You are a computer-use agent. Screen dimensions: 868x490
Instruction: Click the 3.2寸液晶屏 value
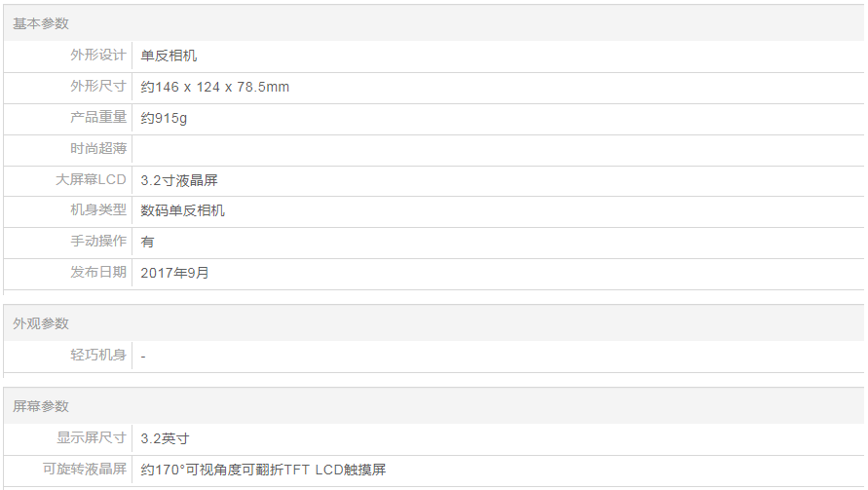[x=179, y=180]
